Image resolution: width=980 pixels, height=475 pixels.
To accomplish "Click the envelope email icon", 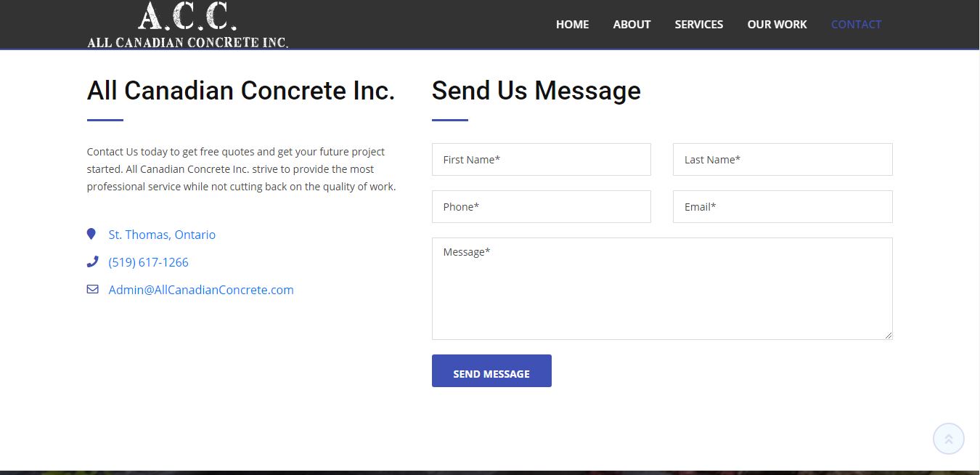I will pyautogui.click(x=92, y=289).
